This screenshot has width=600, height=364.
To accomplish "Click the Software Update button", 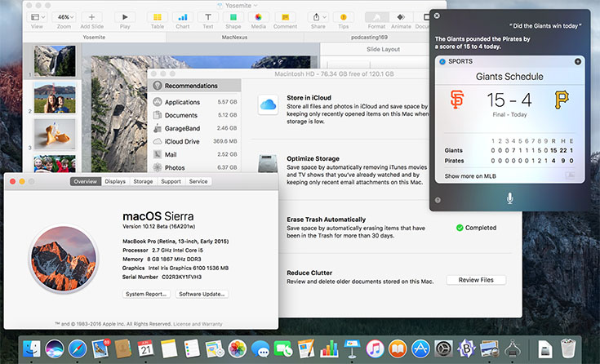I will 202,294.
